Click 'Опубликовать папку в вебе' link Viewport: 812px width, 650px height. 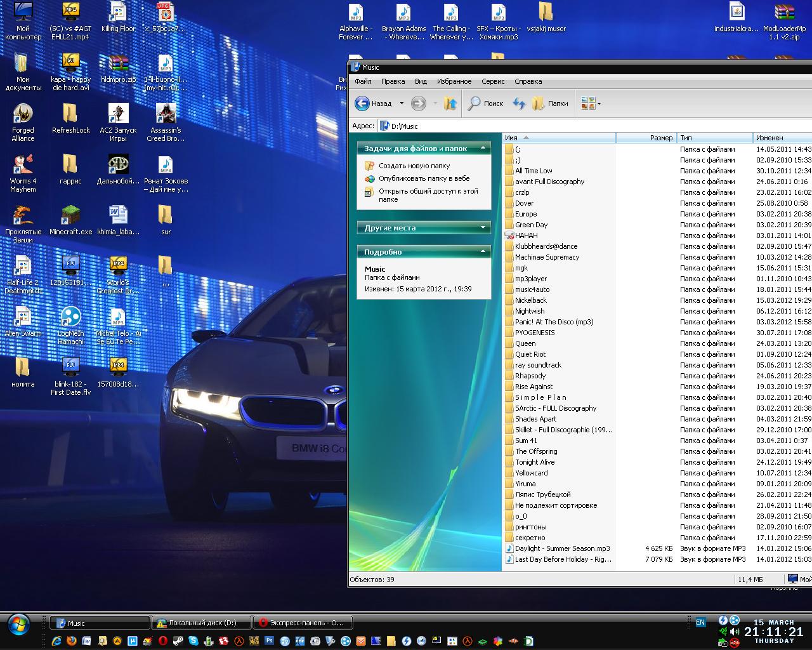click(424, 178)
